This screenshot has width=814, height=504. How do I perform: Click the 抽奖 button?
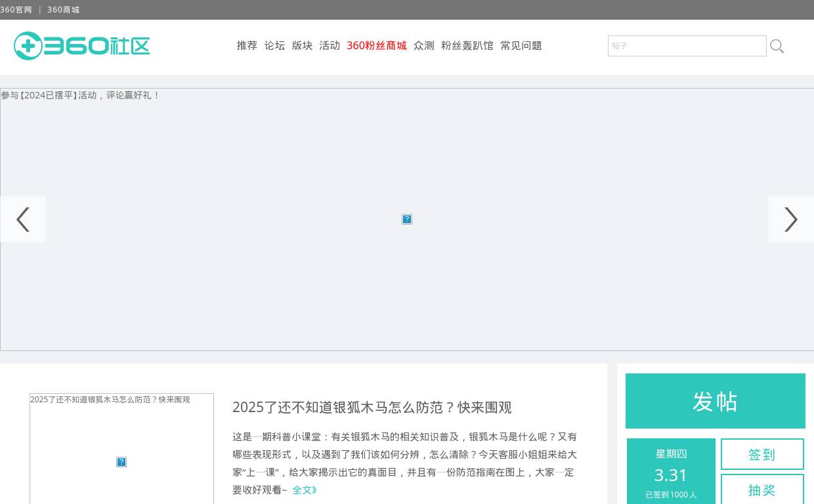762,490
